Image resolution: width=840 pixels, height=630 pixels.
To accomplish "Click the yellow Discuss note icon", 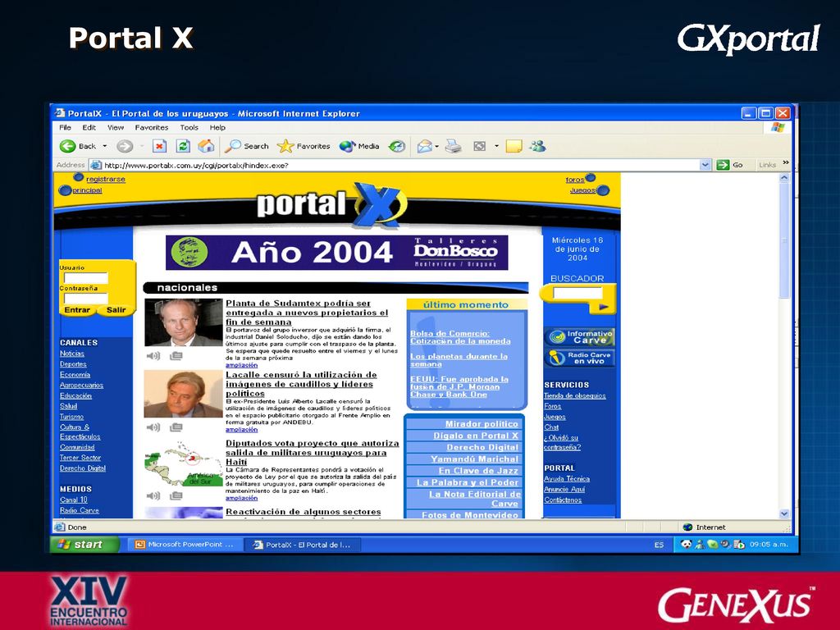I will click(x=514, y=146).
